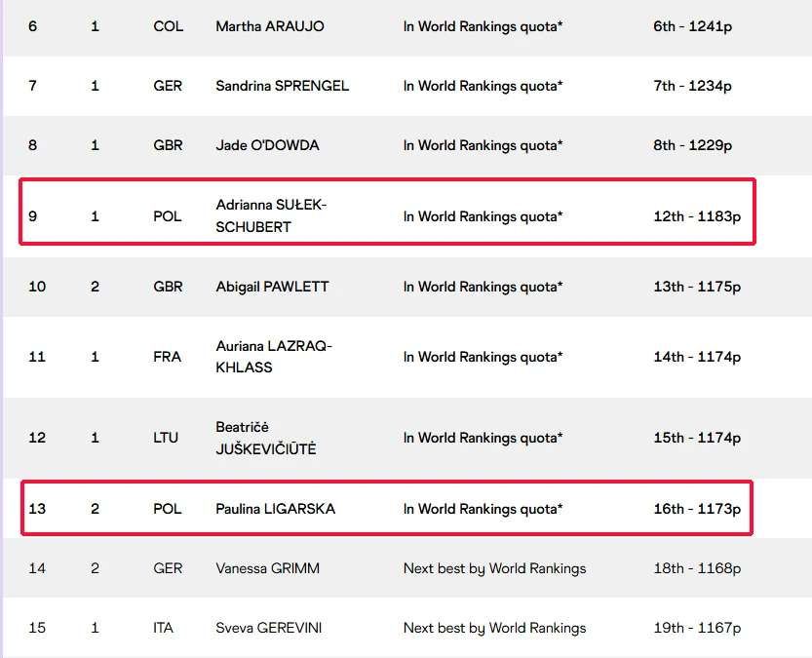Click "Next best by World Rankings" for Vanessa GRIMM
812x658 pixels.
[494, 568]
